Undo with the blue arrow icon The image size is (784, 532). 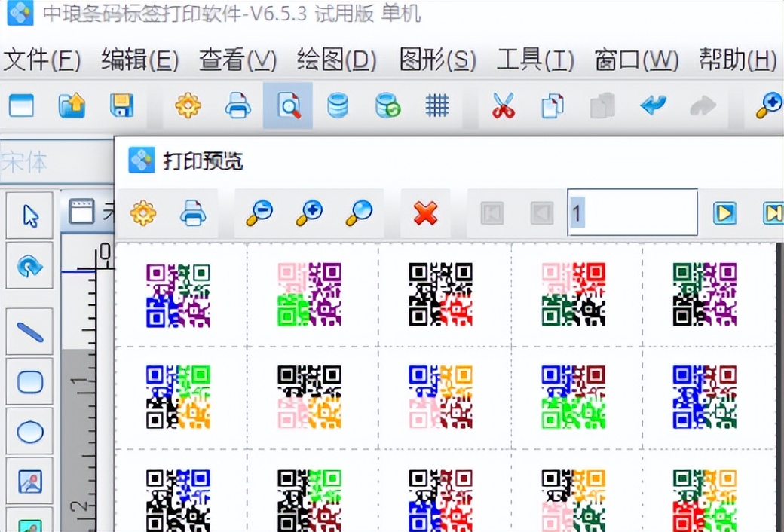click(653, 105)
